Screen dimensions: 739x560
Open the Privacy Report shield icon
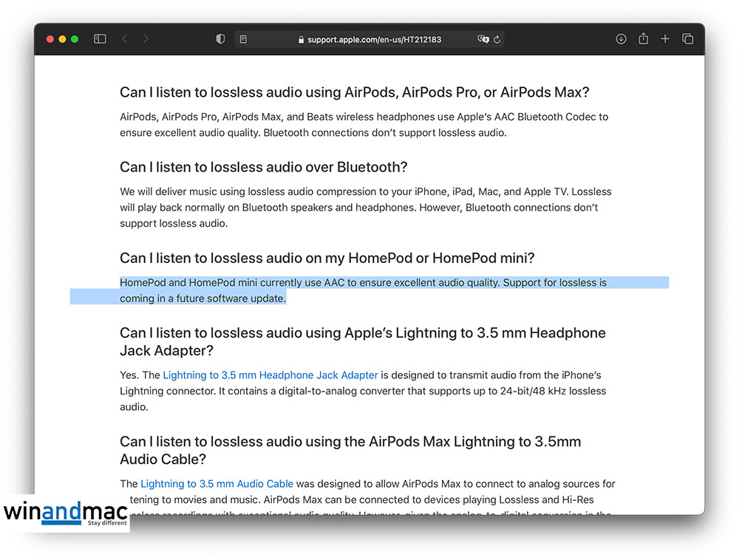coord(220,39)
